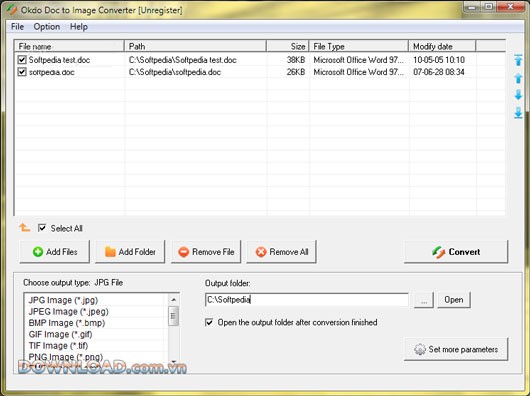The image size is (530, 396).
Task: Open the File menu
Action: click(17, 27)
